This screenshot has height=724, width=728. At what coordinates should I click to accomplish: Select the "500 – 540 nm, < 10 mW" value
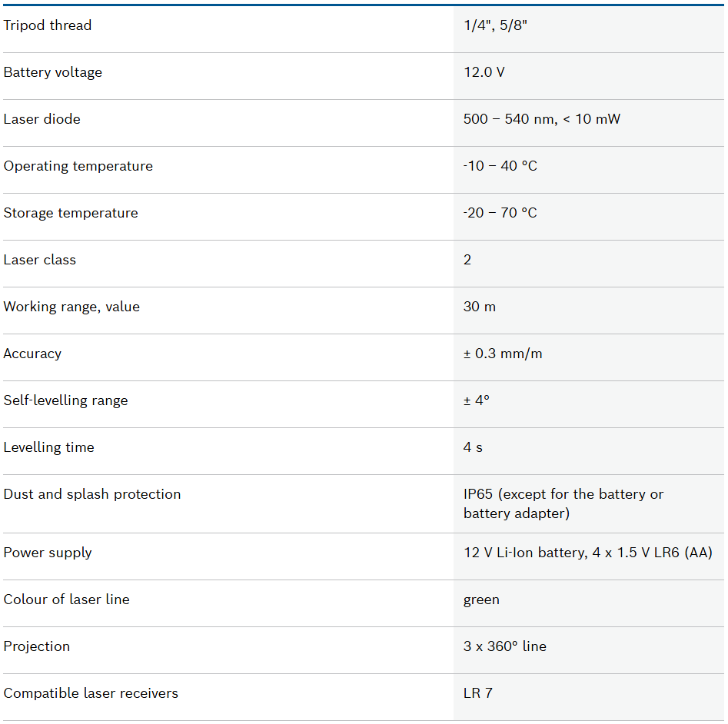click(x=542, y=119)
